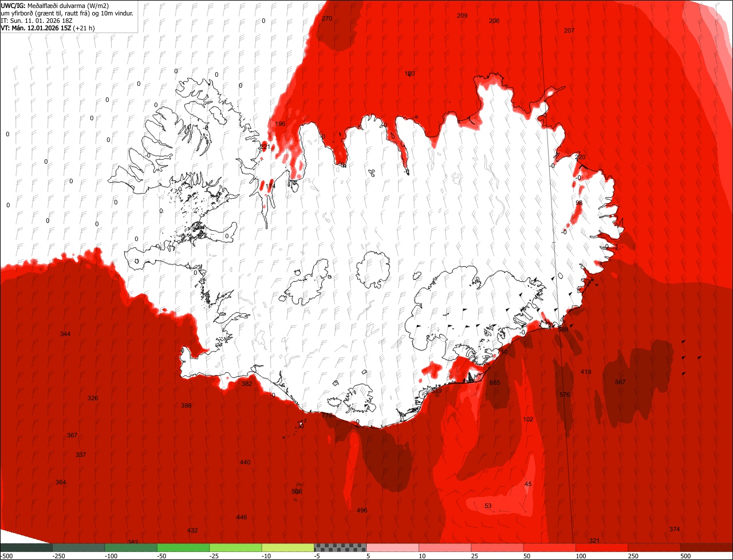Screen dimensions: 733x560
Task: Click the valid time 'VT: Mán. 12.01.2026 15Z (+21 h)'
Action: pyautogui.click(x=48, y=27)
